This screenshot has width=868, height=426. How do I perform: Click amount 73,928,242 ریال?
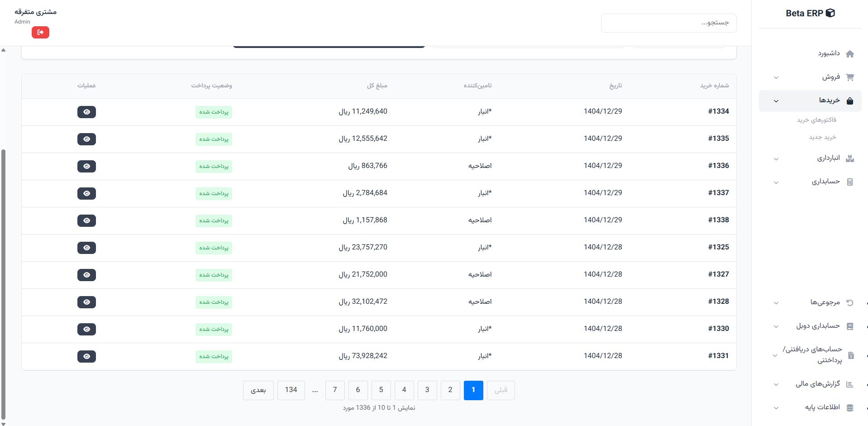pyautogui.click(x=363, y=356)
